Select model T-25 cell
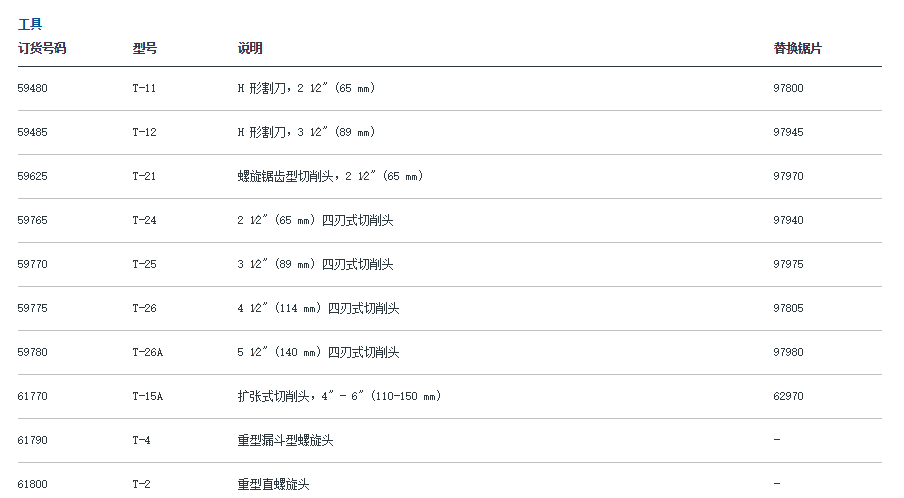904x498 pixels. click(x=144, y=264)
